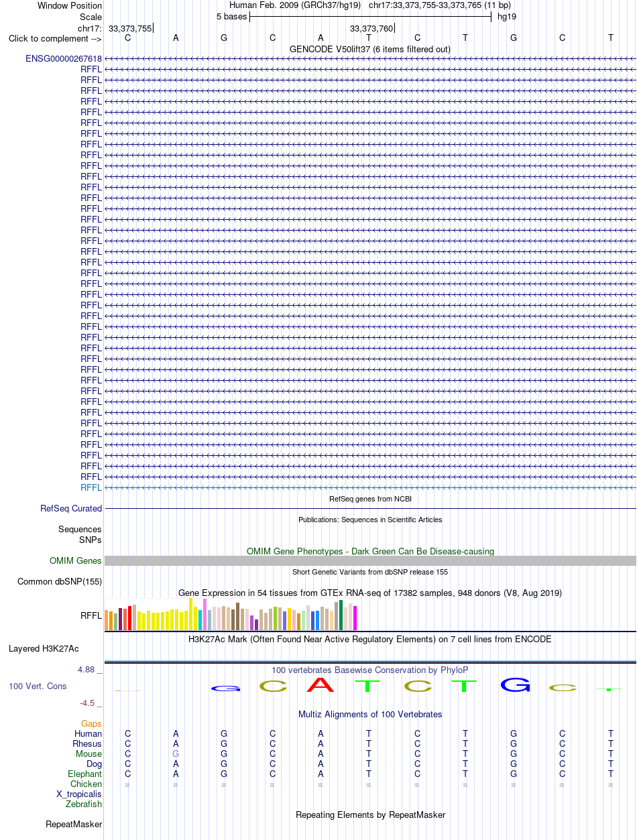Image resolution: width=637 pixels, height=840 pixels.
Task: Click the GTEx Gene Expression track title
Action: tap(370, 593)
